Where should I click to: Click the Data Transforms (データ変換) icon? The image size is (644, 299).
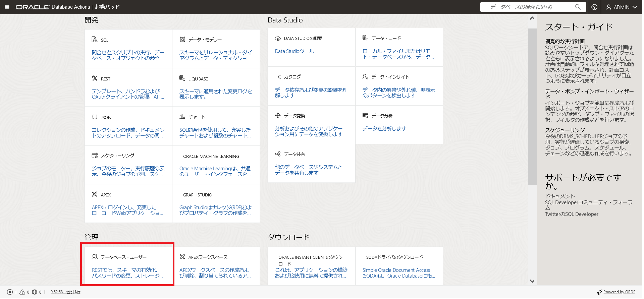(x=278, y=115)
